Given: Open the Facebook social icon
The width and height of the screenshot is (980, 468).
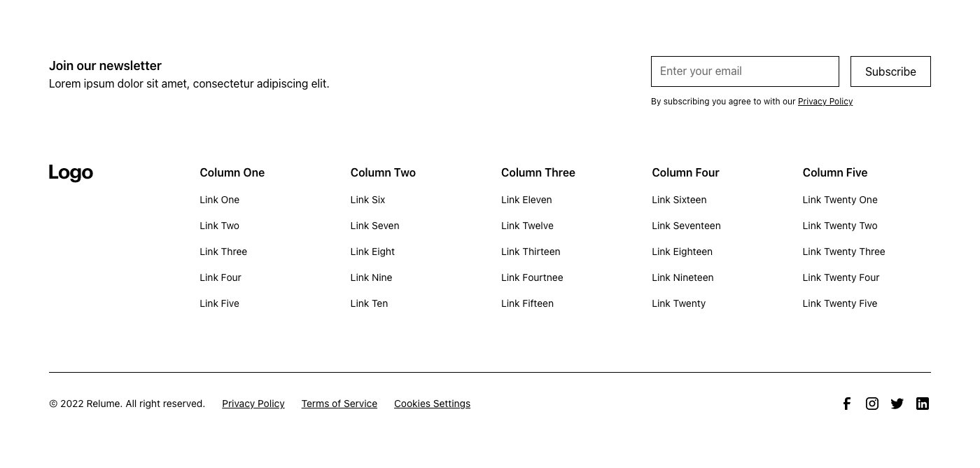Looking at the screenshot, I should click(x=846, y=404).
